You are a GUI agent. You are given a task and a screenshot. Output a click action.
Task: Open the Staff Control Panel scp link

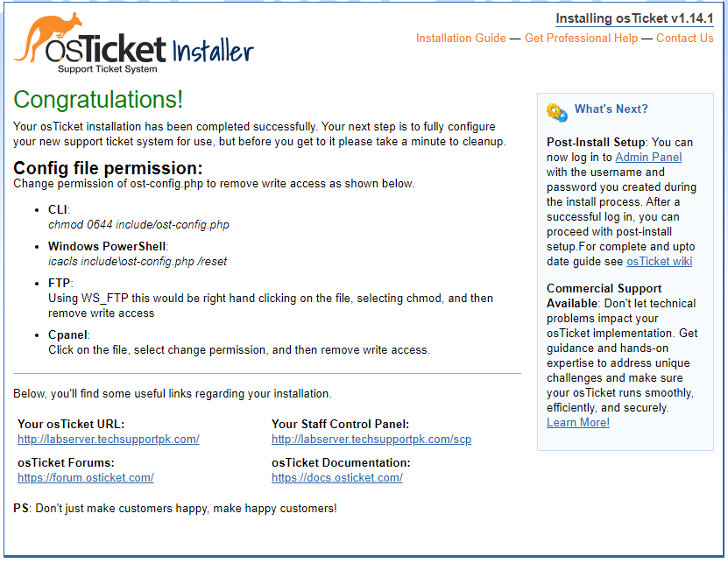(371, 439)
